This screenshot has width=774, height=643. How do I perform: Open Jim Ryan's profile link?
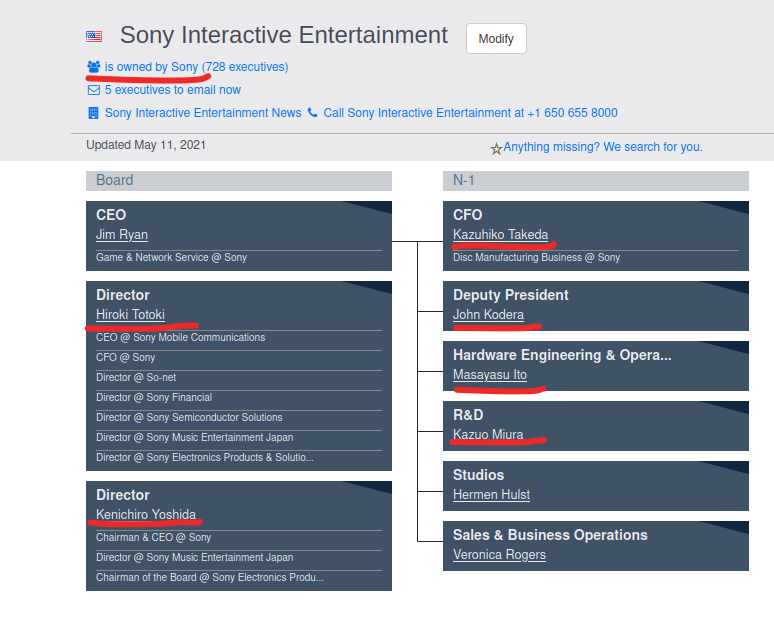click(122, 234)
